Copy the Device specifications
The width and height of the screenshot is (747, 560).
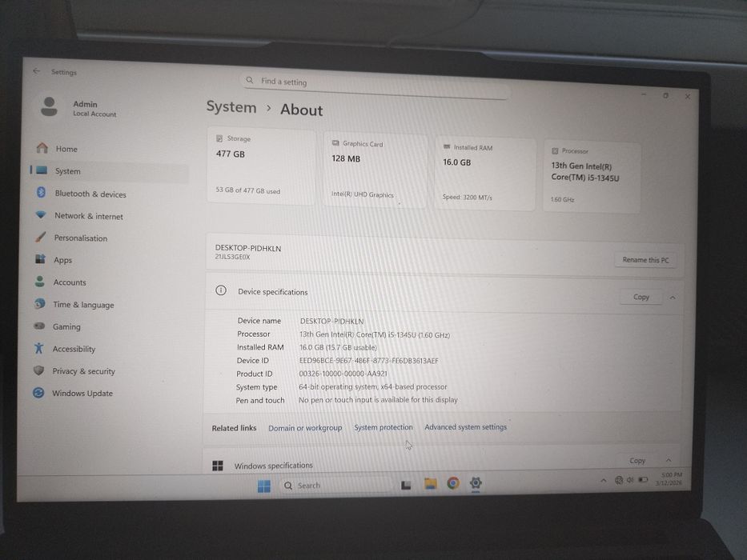pyautogui.click(x=641, y=297)
